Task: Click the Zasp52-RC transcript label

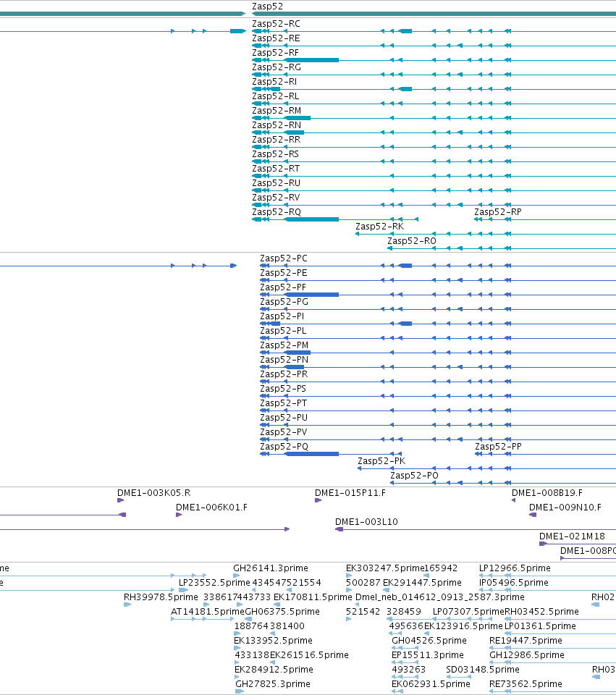Action: coord(276,24)
